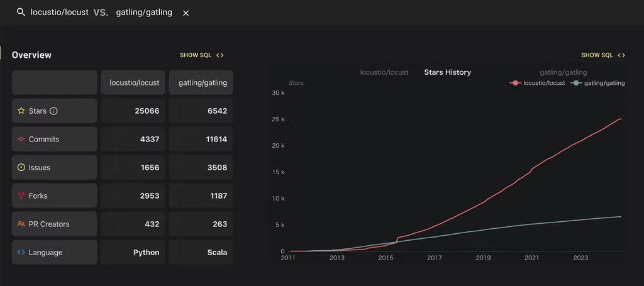Viewport: 644px width, 286px height.
Task: Click the Language code-brackets icon
Action: [21, 252]
